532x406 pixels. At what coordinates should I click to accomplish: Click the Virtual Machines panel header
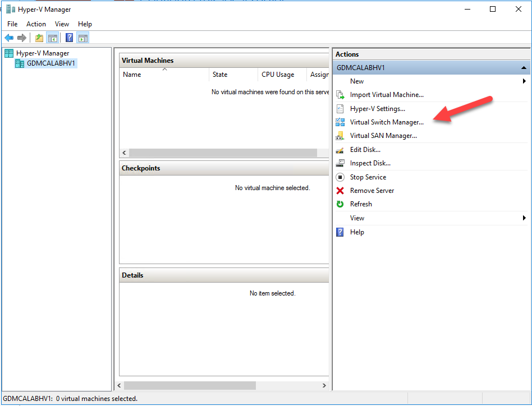click(224, 61)
